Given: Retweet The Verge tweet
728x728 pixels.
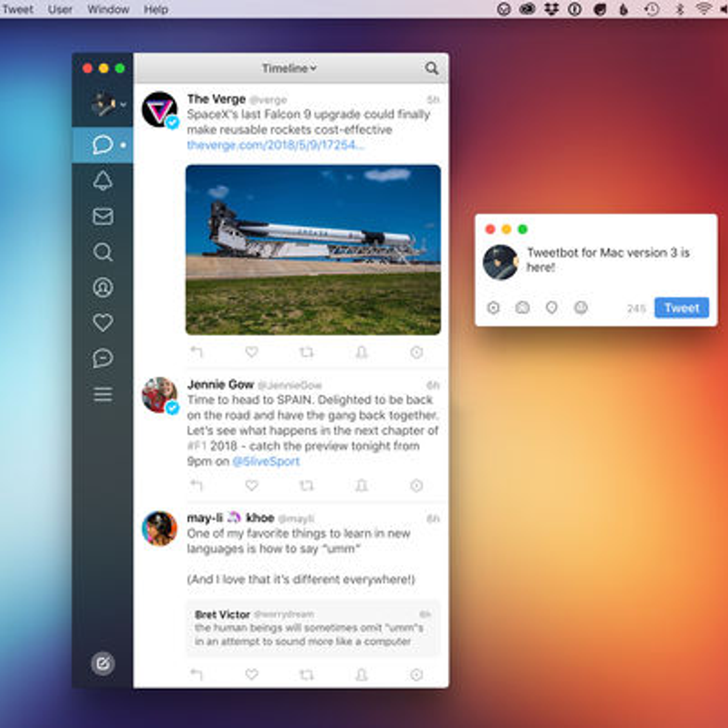Looking at the screenshot, I should [x=307, y=352].
